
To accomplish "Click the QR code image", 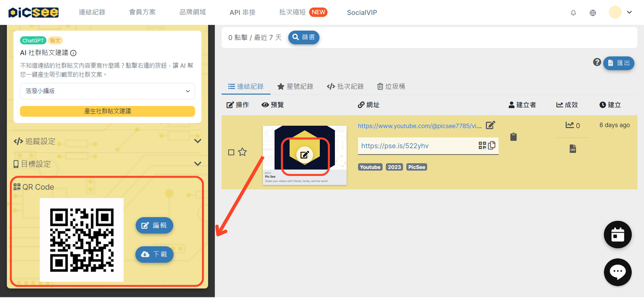I will (82, 240).
